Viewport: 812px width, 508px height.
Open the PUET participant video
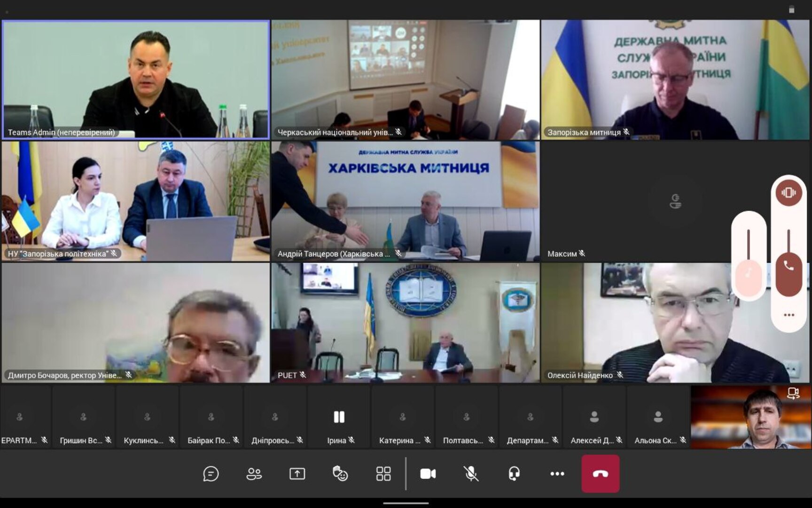pyautogui.click(x=405, y=322)
